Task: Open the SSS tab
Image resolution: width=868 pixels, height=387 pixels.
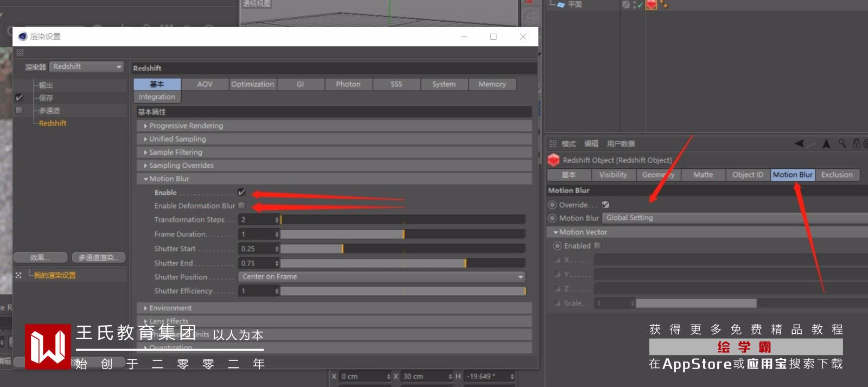Action: click(x=396, y=84)
